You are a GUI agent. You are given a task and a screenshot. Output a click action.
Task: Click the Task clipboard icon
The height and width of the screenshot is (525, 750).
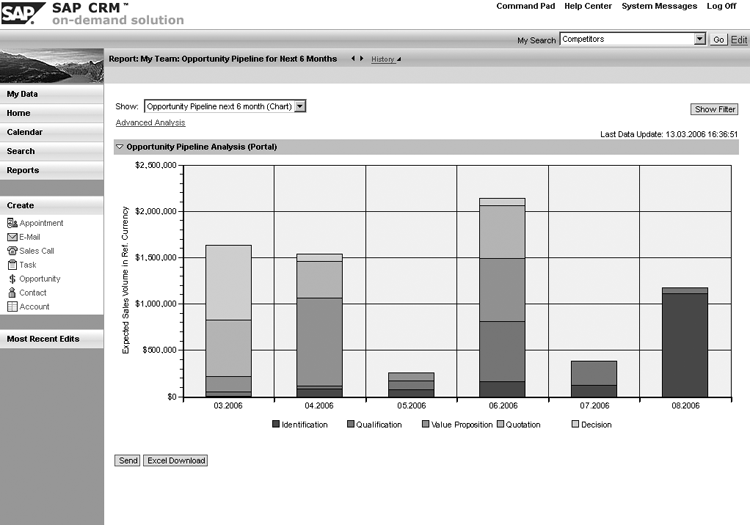pyautogui.click(x=12, y=265)
